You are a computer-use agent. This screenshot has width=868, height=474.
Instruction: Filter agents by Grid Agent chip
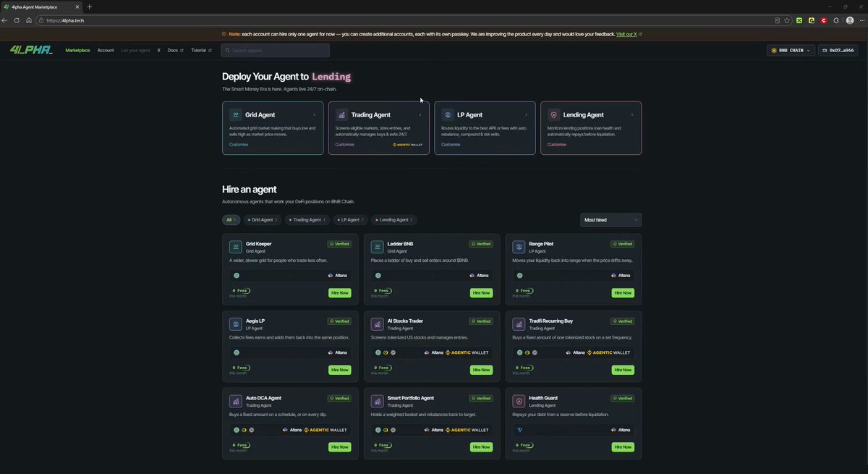point(263,219)
